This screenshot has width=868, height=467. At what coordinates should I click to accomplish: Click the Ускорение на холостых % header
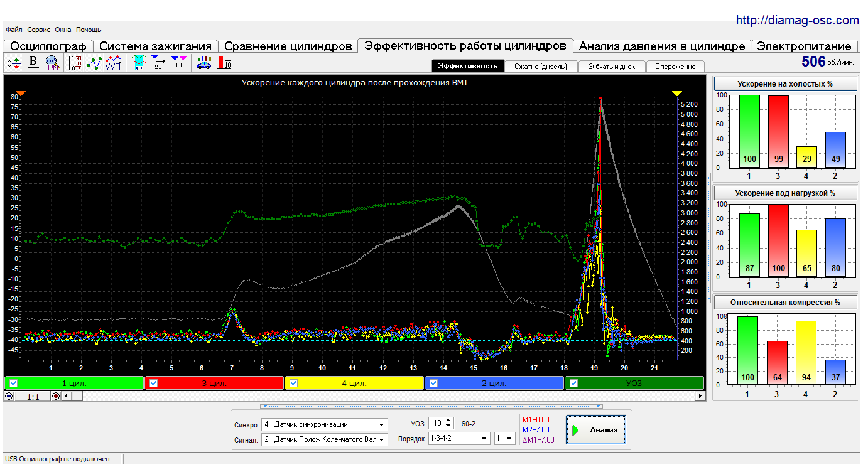click(785, 84)
